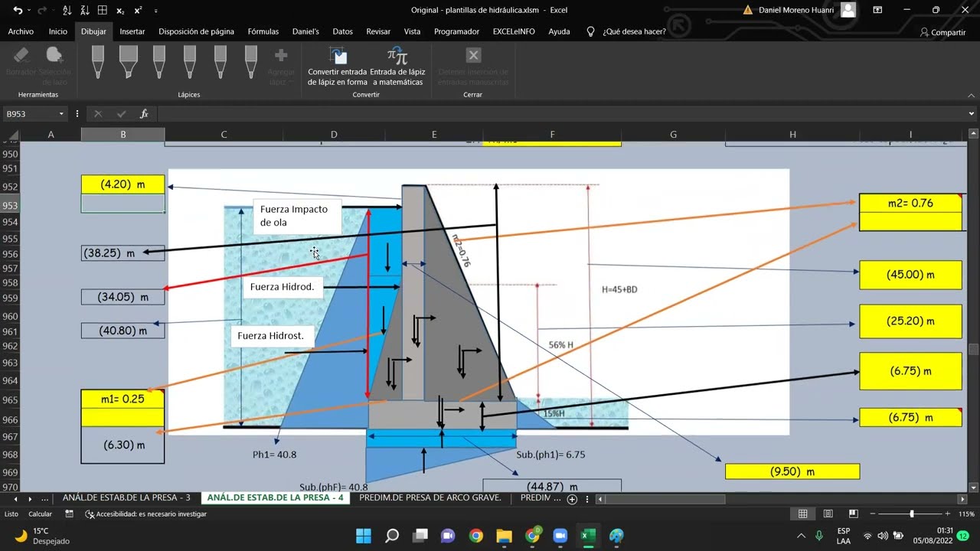Open the Datos ribbon tab
The image size is (980, 551).
(x=343, y=31)
